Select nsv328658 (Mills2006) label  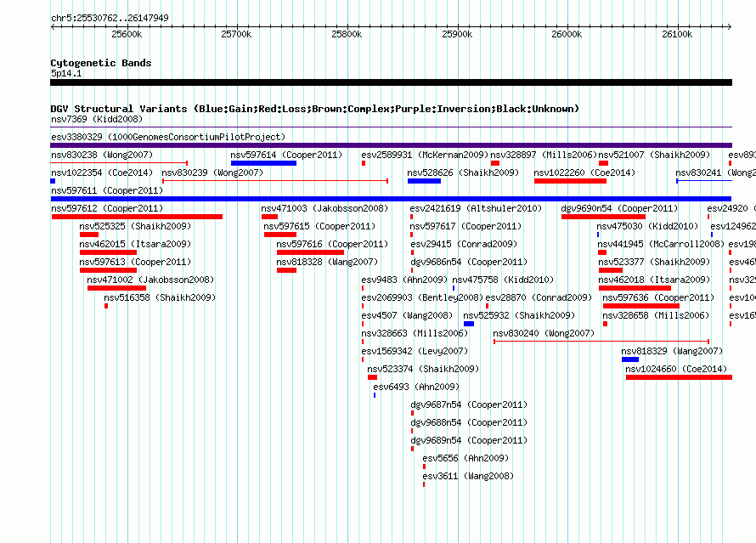coord(656,315)
